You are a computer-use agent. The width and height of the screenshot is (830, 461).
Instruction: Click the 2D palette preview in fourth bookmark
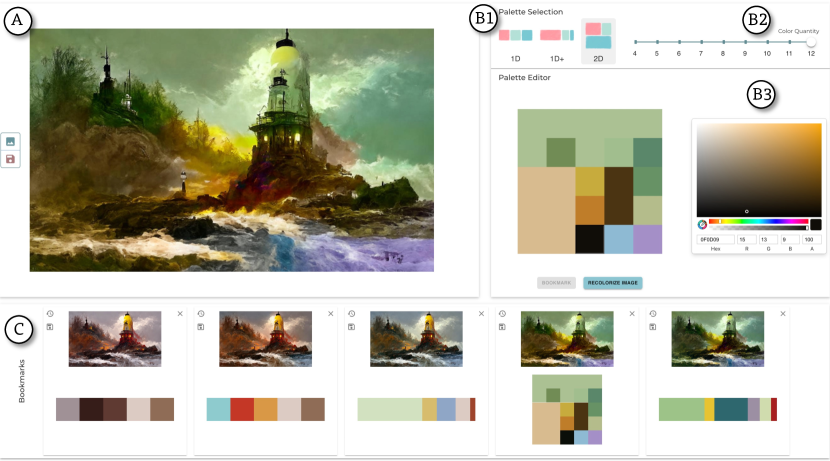click(x=567, y=409)
